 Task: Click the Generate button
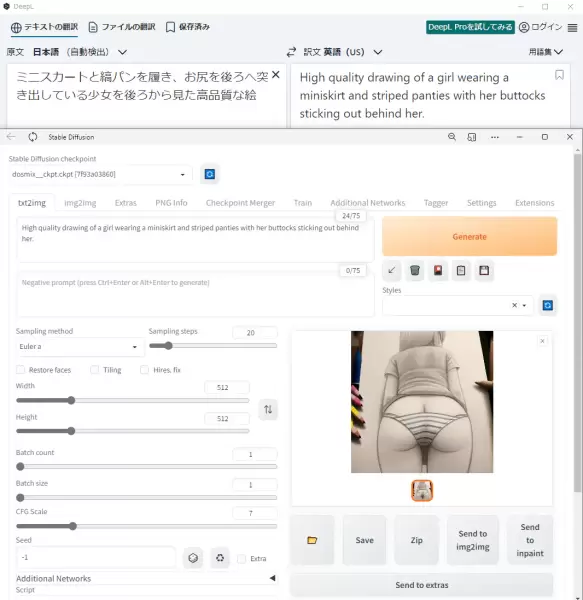tap(469, 236)
